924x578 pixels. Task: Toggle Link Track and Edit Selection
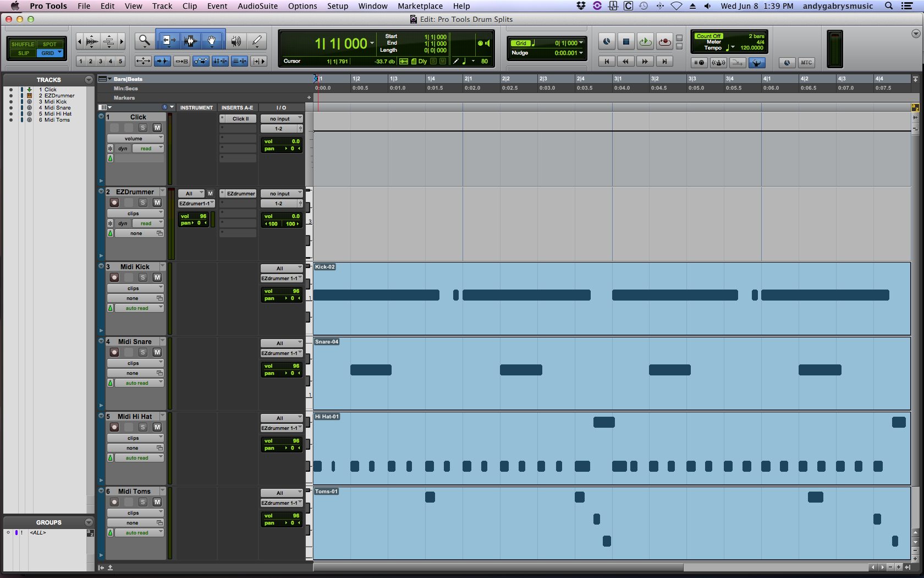click(x=239, y=61)
